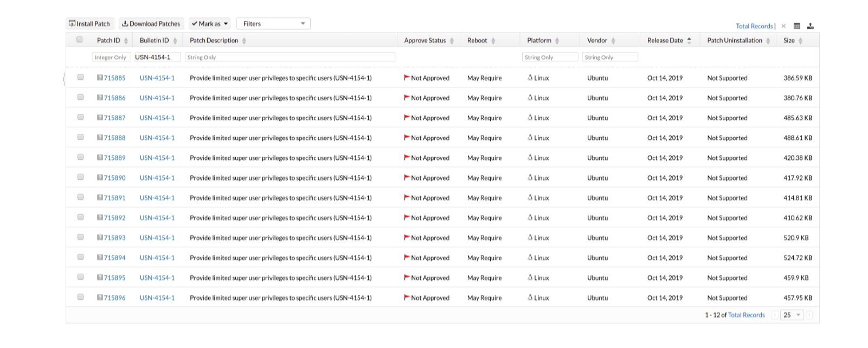Go to the next page using the pagination arrow

809,315
